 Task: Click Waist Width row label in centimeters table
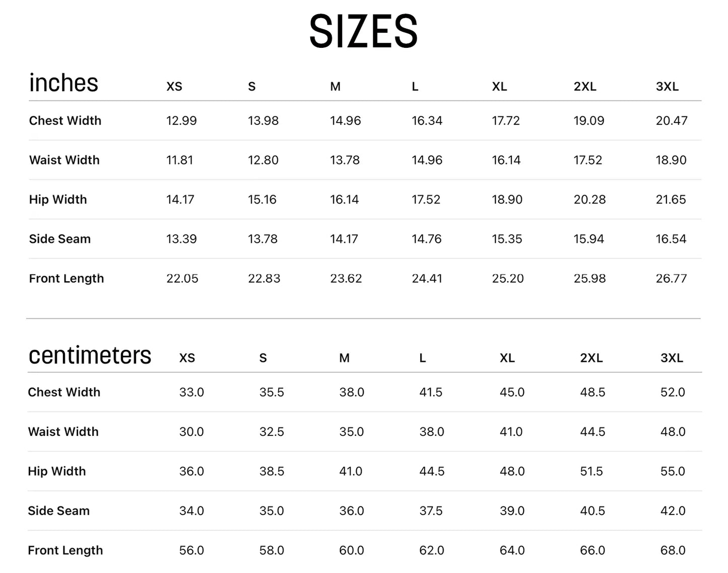(x=63, y=432)
